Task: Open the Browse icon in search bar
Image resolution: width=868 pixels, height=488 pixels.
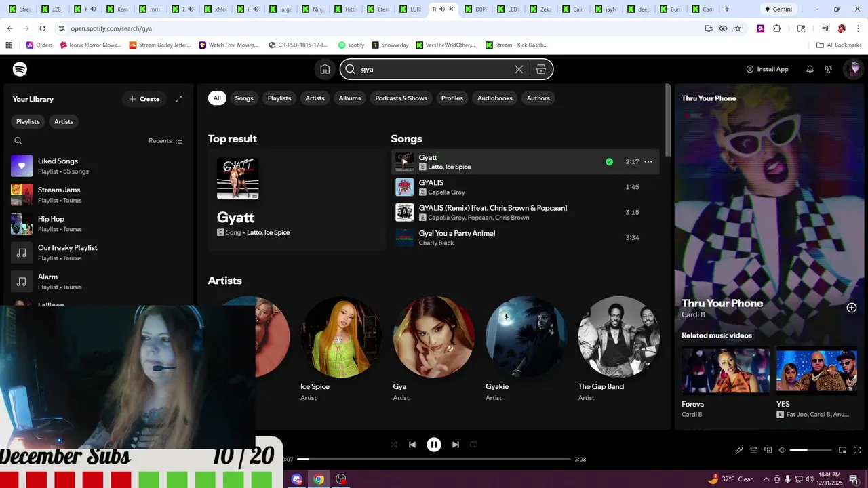Action: coord(541,69)
